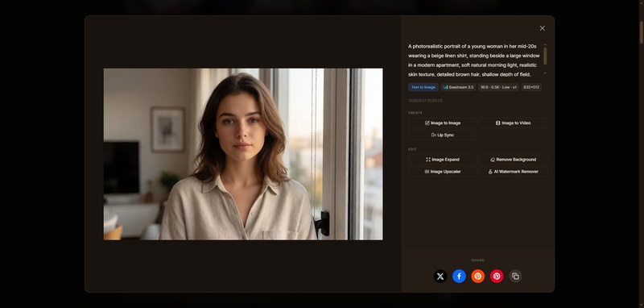Start Lip Sync from this image
This screenshot has width=644, height=308.
point(442,135)
